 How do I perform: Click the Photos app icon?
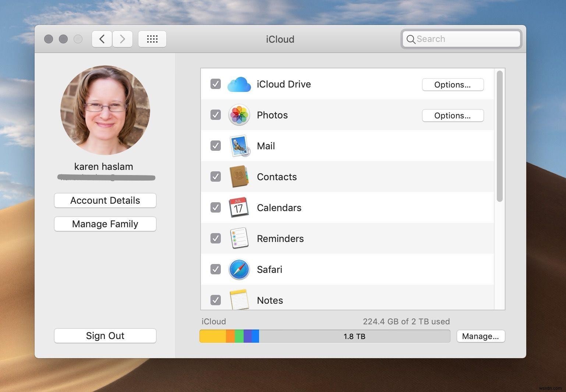click(x=239, y=115)
